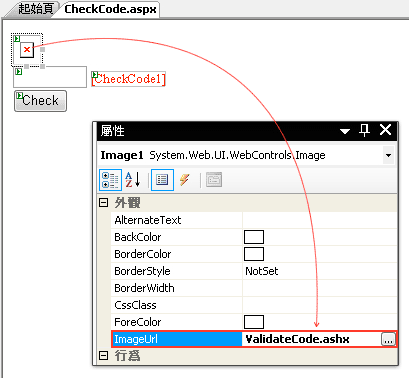Switch to the 起始頁 tab
The width and height of the screenshot is (409, 378).
point(35,9)
